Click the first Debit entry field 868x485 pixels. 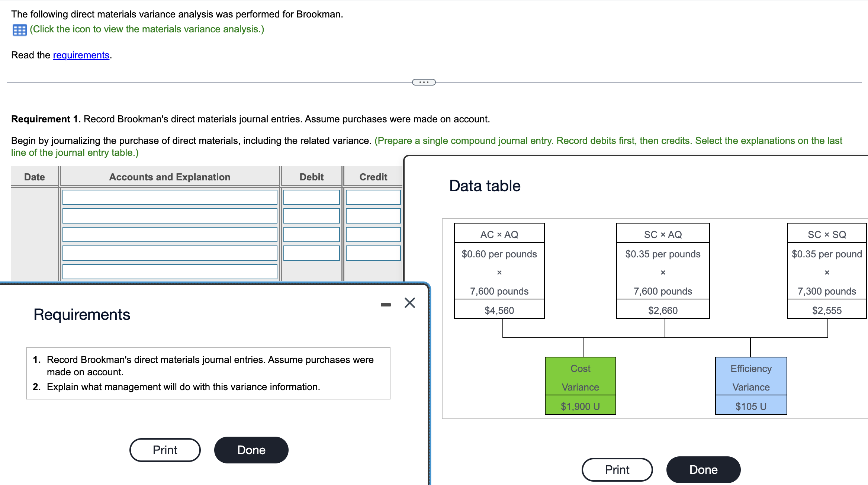pos(311,197)
